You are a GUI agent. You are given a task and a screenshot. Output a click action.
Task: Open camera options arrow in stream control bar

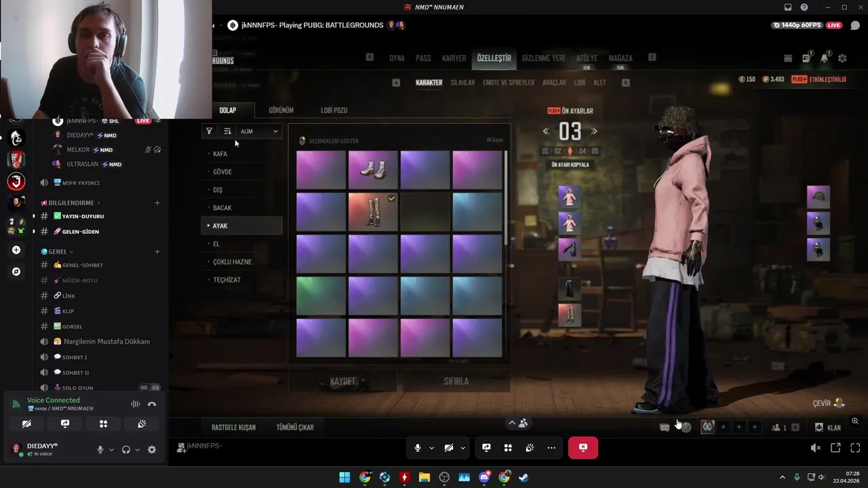[462, 448]
